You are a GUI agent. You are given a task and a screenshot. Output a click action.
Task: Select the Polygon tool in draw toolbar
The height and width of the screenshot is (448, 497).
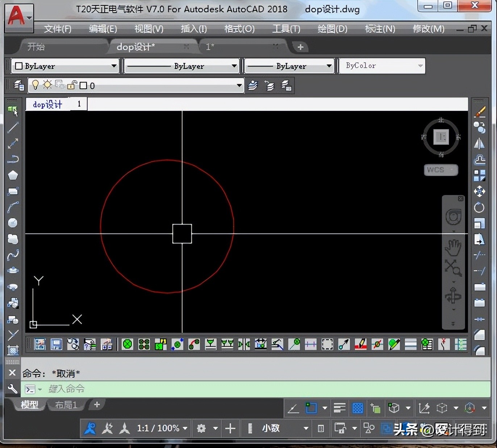[13, 175]
